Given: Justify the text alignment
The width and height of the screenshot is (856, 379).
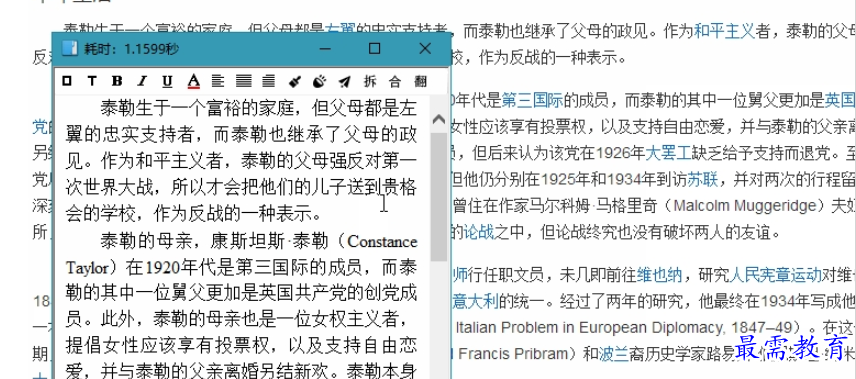Looking at the screenshot, I should (x=243, y=81).
